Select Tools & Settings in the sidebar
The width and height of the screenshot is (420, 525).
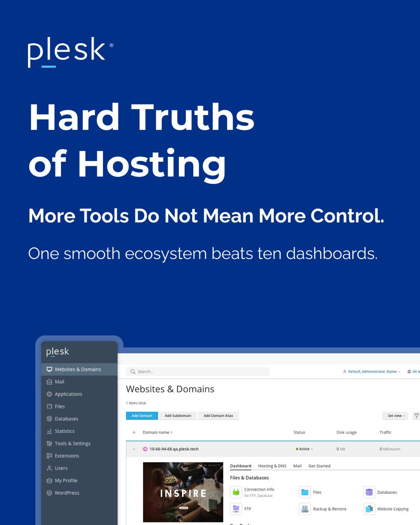pos(73,443)
